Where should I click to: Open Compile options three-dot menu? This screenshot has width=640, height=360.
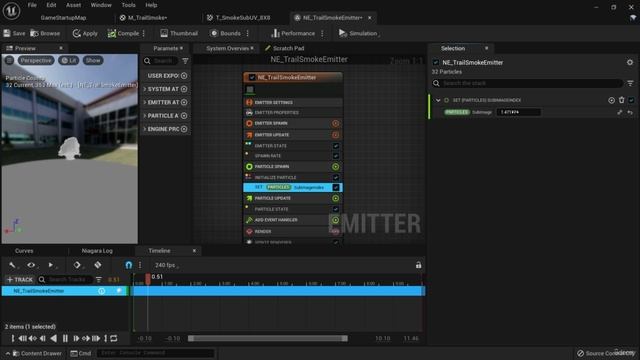143,33
